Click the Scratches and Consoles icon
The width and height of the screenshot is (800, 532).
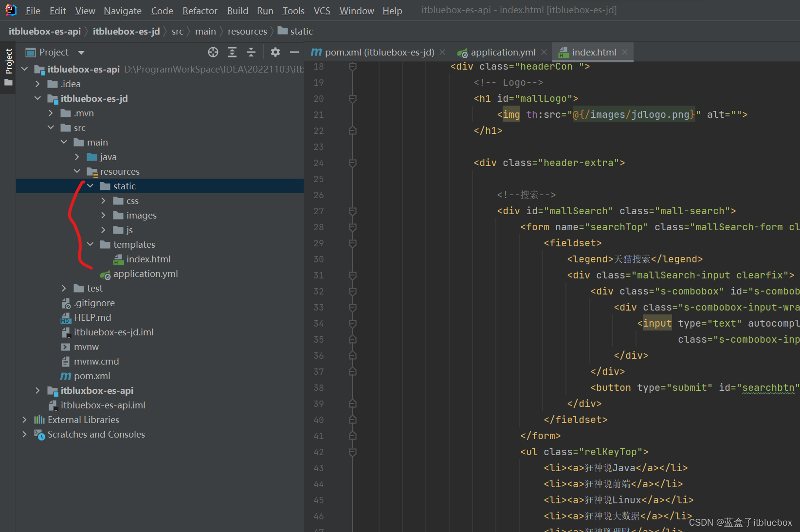39,434
